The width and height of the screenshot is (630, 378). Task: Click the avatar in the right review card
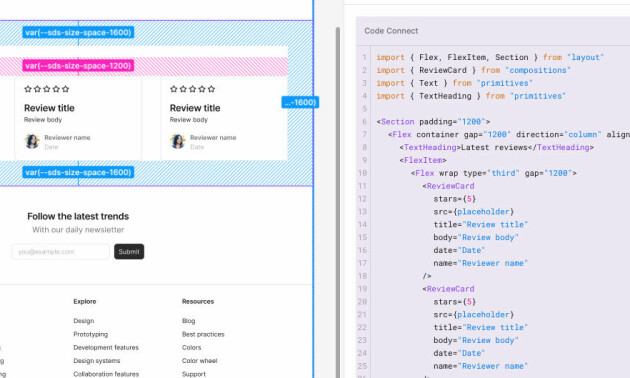pos(178,141)
